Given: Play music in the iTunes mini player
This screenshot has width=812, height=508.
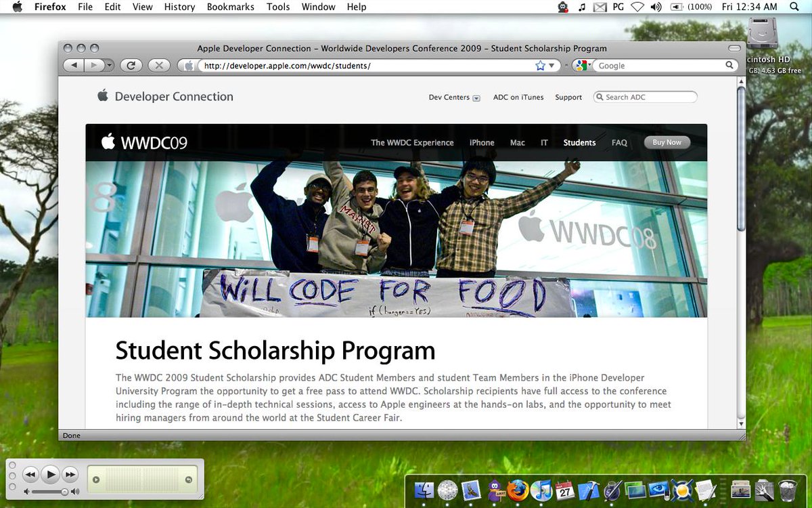Looking at the screenshot, I should tap(51, 474).
